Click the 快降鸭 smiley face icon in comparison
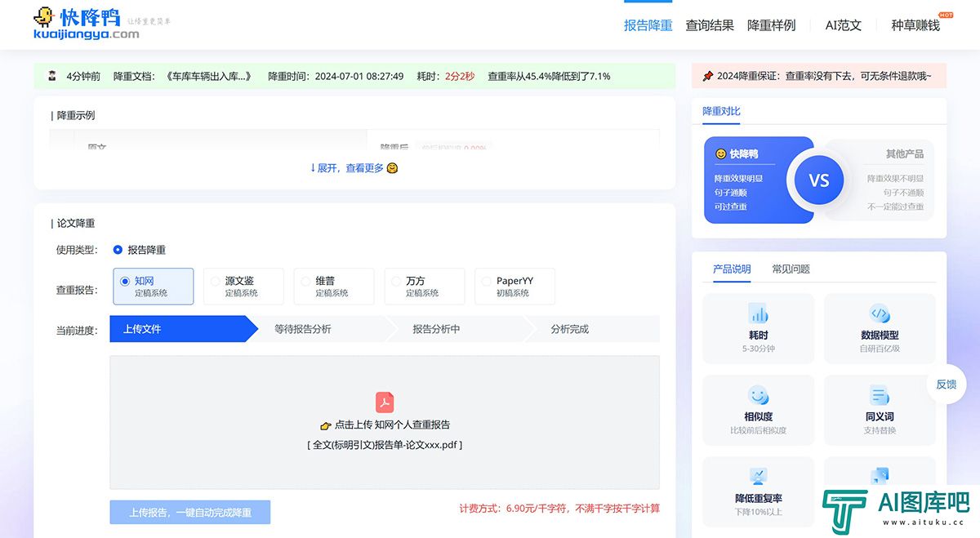The width and height of the screenshot is (980, 538). tap(721, 153)
